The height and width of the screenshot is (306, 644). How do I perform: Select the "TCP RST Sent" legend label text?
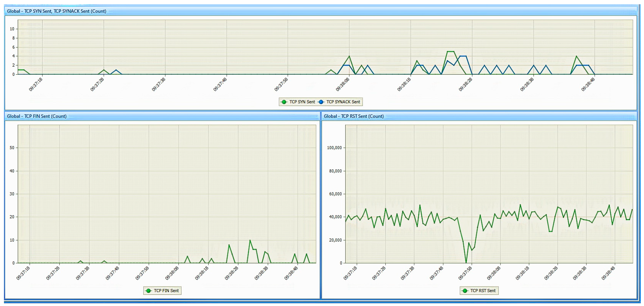(483, 291)
